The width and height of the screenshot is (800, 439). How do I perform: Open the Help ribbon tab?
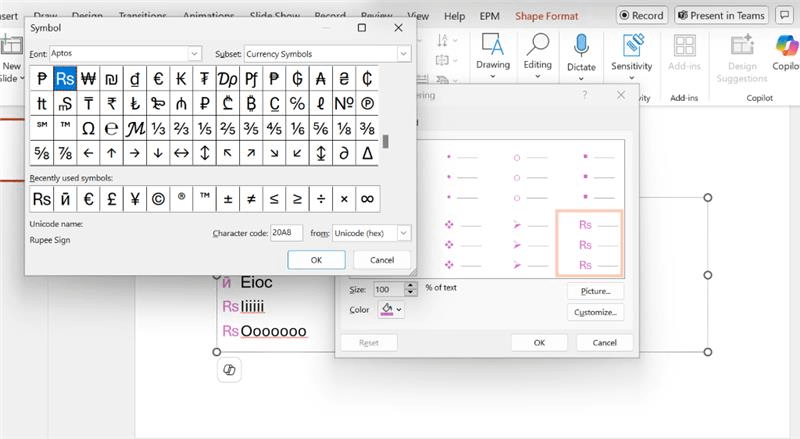click(x=454, y=16)
